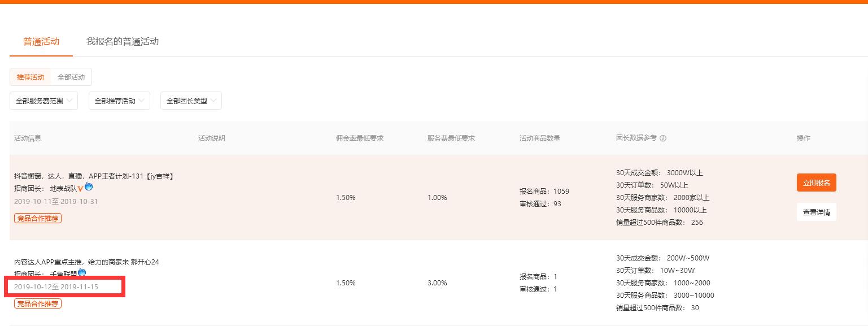Click the highlighted date range 2019-10-12至2019-11-15
The image size is (868, 330).
(x=55, y=286)
